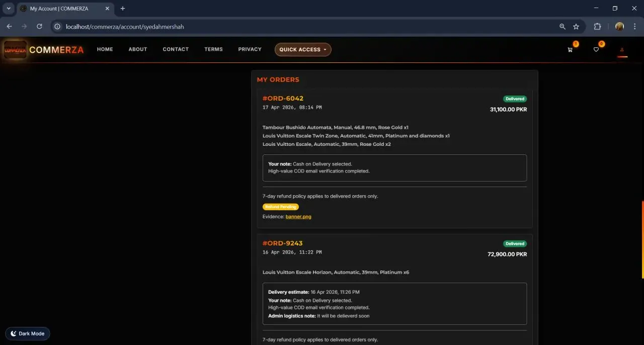Click the Admin logistics note line

[319, 316]
